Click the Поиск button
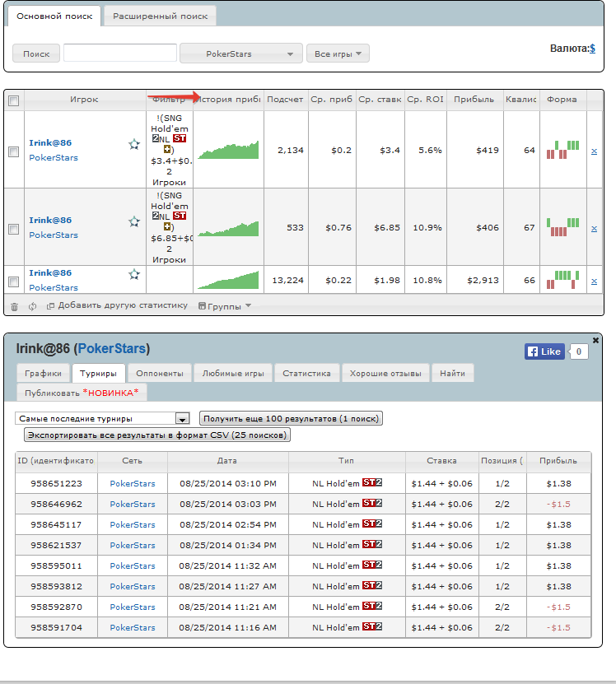Image resolution: width=616 pixels, height=684 pixels. [x=36, y=54]
